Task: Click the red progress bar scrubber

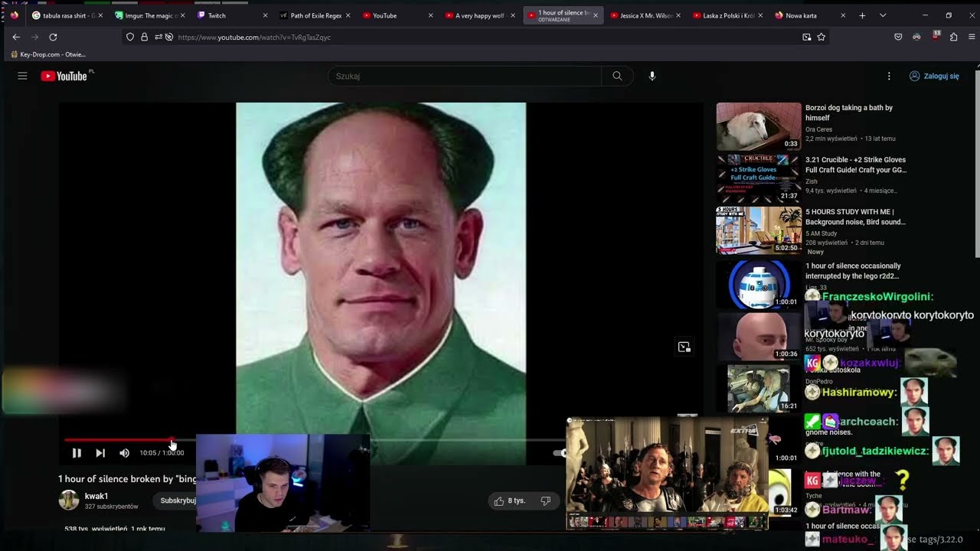Action: coord(171,440)
